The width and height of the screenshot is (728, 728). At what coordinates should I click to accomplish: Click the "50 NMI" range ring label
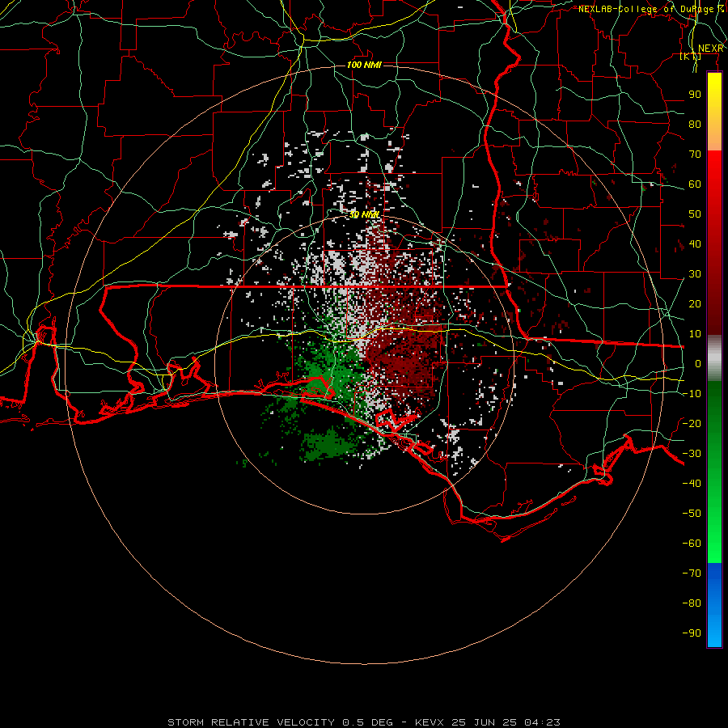coord(365,214)
